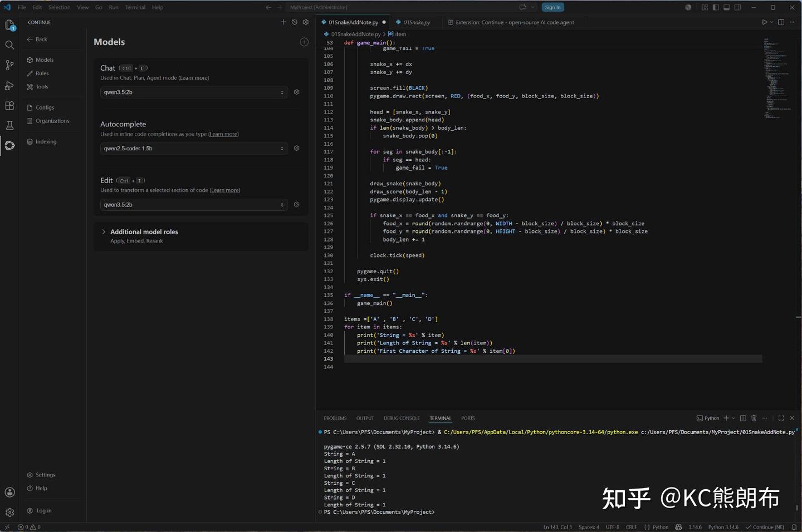Open the Search view in activity bar
Viewport: 802px width, 532px height.
[9, 45]
